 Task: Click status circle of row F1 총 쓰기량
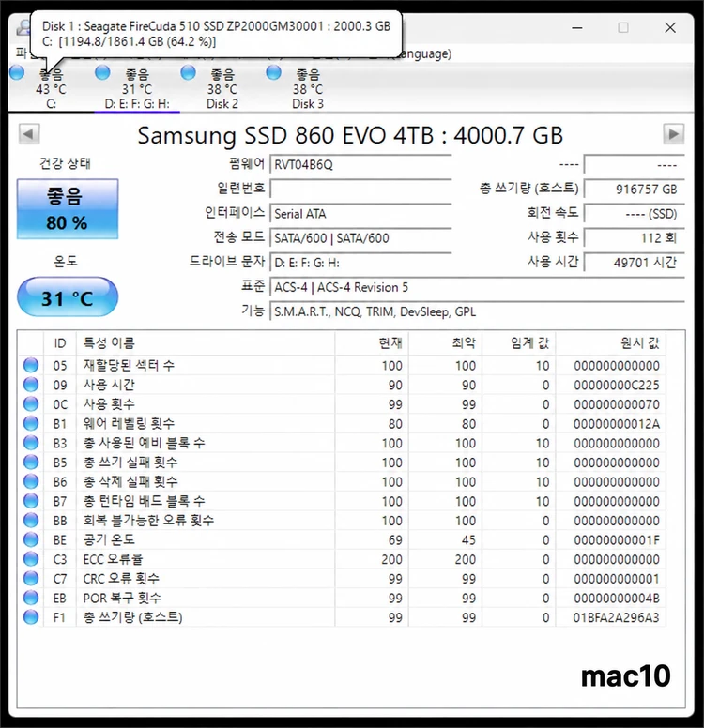tap(31, 617)
